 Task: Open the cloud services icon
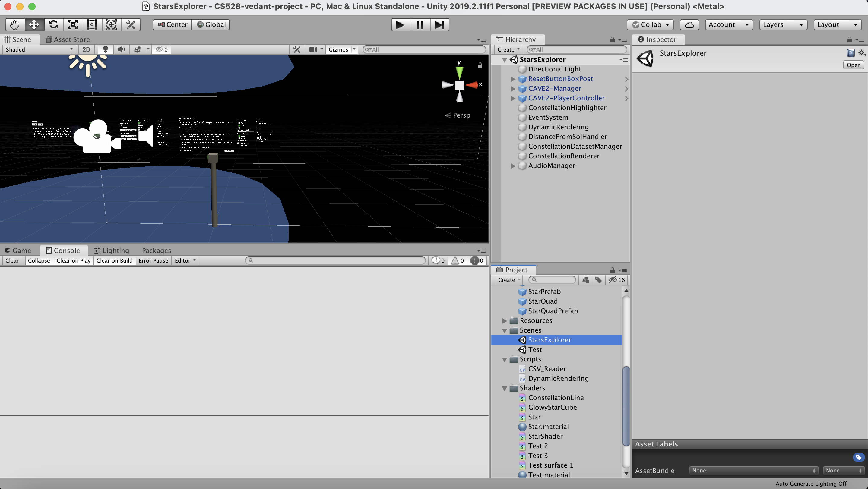click(689, 25)
